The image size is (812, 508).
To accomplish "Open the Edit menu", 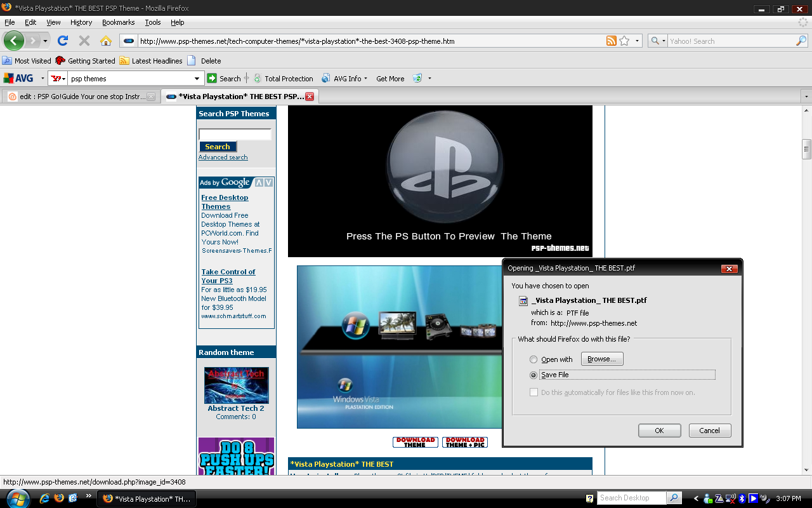I will point(30,22).
